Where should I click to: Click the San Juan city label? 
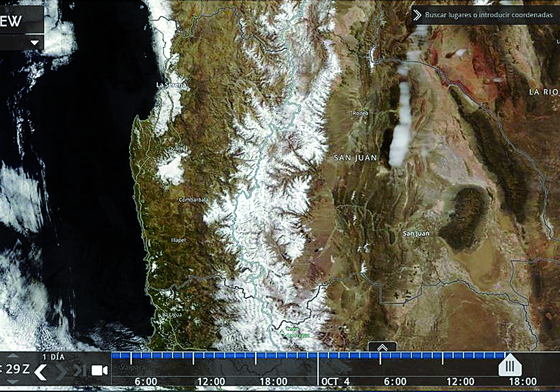pos(415,234)
